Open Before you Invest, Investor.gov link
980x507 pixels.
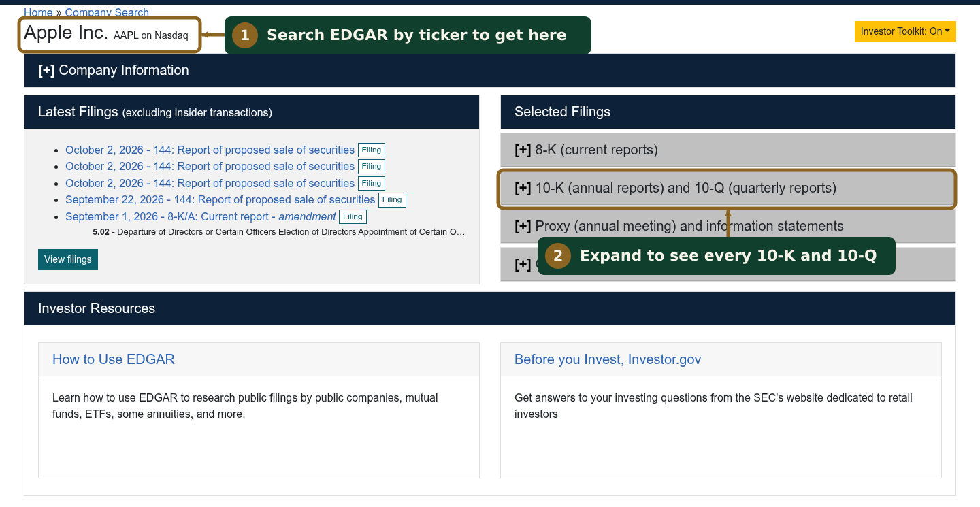[608, 359]
